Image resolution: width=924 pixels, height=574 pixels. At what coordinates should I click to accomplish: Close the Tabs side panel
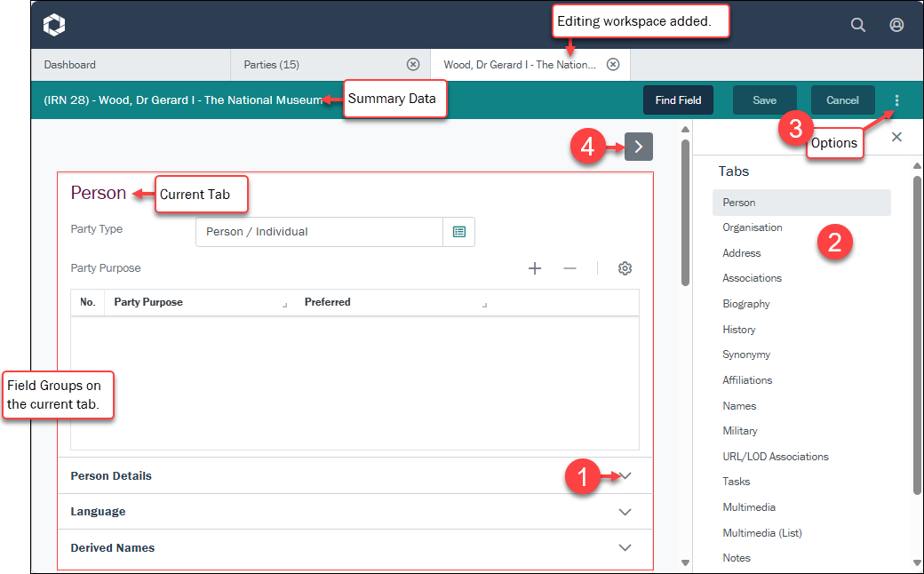point(896,137)
